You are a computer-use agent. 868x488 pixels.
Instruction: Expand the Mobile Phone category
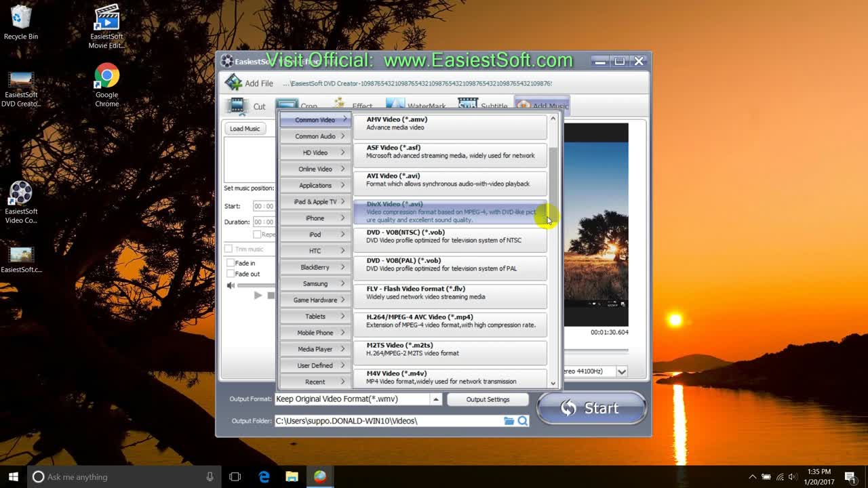click(x=315, y=333)
